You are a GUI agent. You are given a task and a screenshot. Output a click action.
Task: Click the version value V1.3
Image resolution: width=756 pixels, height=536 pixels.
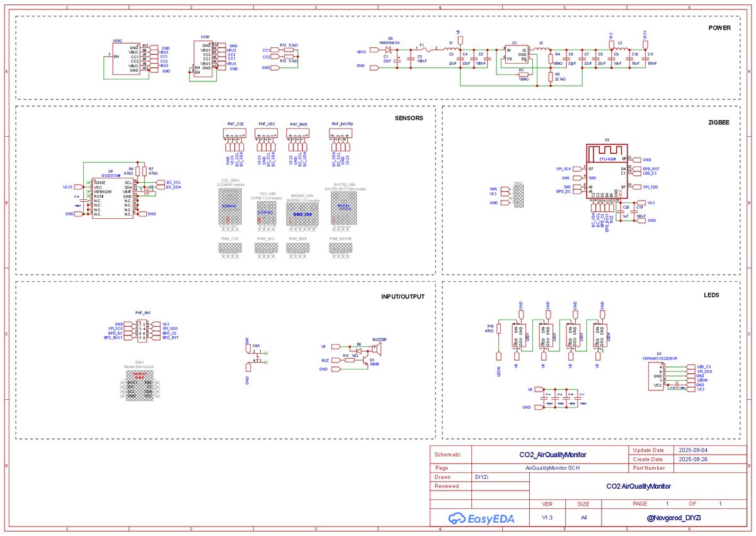(x=547, y=518)
